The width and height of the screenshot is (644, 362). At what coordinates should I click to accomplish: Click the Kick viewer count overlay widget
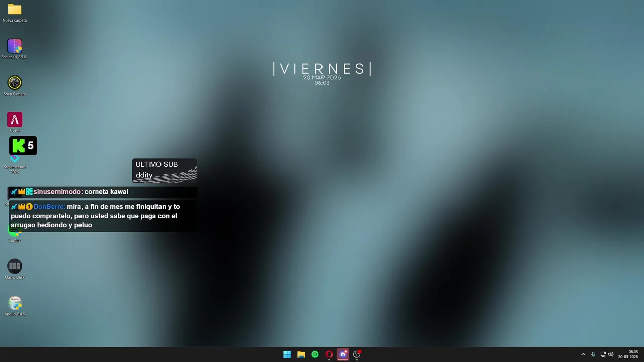point(23,146)
